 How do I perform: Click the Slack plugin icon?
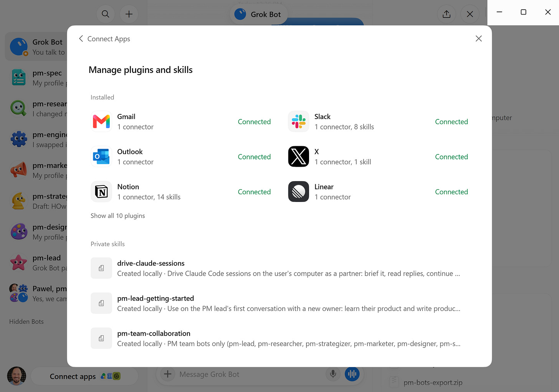[299, 121]
